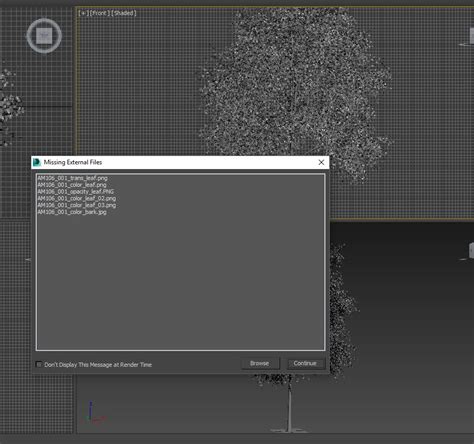Select AM106_001_opacity_leaf.PNG entry
Image resolution: width=474 pixels, height=444 pixels.
(x=75, y=192)
